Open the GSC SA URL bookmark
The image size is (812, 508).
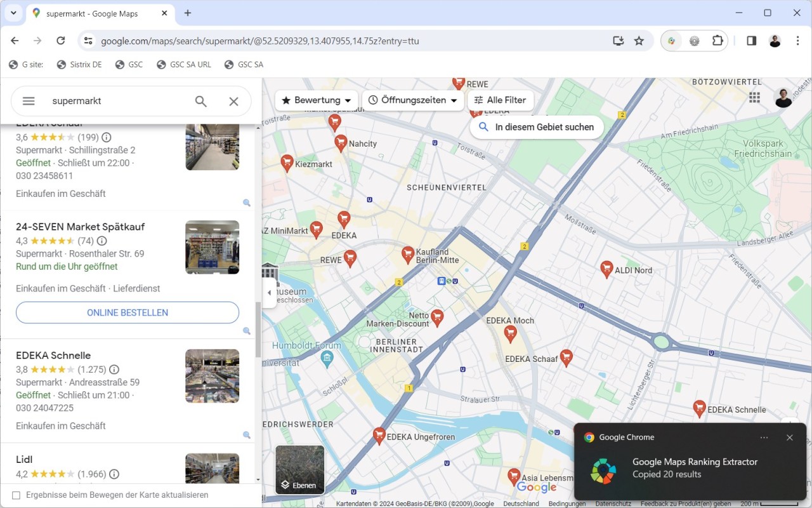(x=184, y=64)
